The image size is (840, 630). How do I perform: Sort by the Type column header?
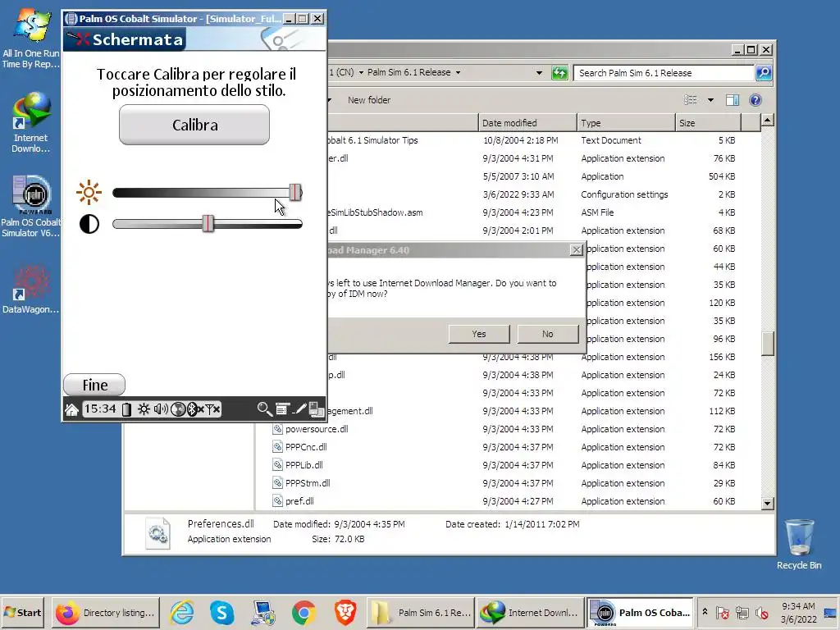click(x=626, y=123)
